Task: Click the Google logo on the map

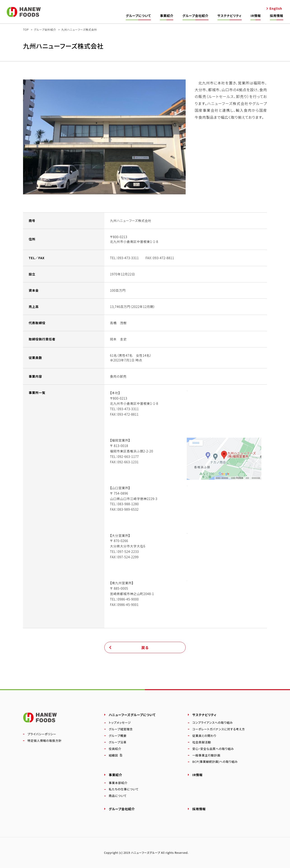Action: point(224,474)
